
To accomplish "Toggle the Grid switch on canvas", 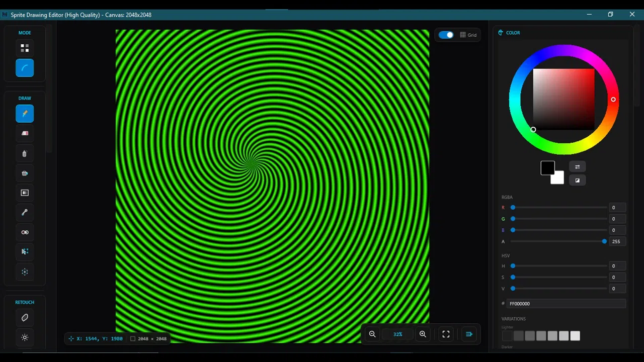I will coord(446,35).
